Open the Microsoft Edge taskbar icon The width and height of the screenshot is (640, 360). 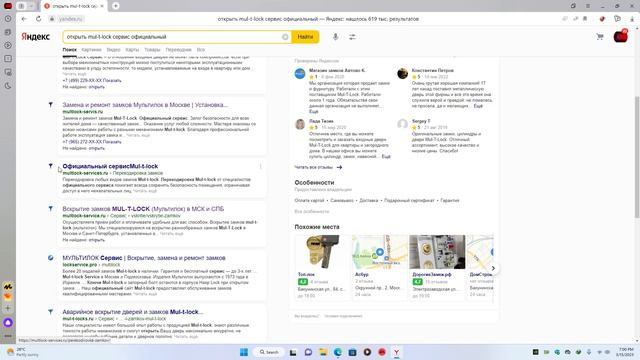[338, 352]
